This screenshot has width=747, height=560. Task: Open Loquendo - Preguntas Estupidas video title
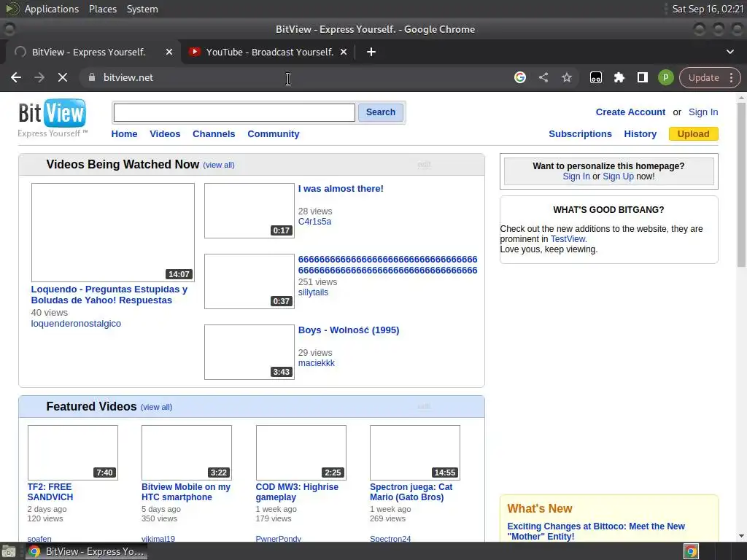click(109, 295)
